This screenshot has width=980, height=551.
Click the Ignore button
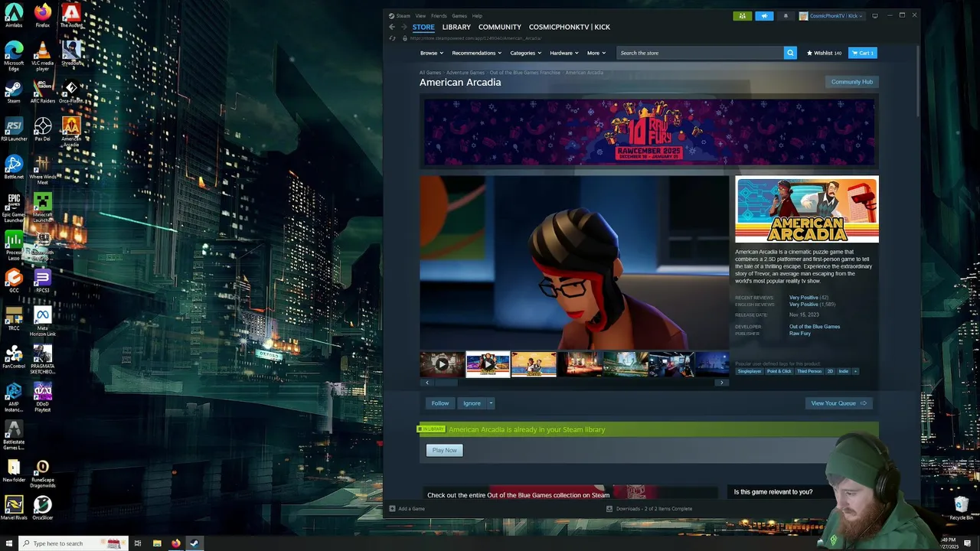click(472, 403)
